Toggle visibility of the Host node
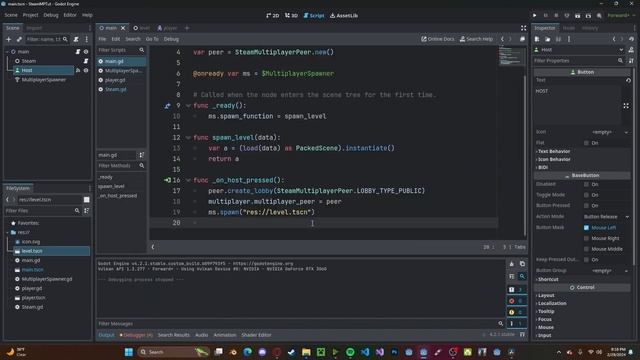Viewport: 640px width, 360px height. tap(86, 70)
